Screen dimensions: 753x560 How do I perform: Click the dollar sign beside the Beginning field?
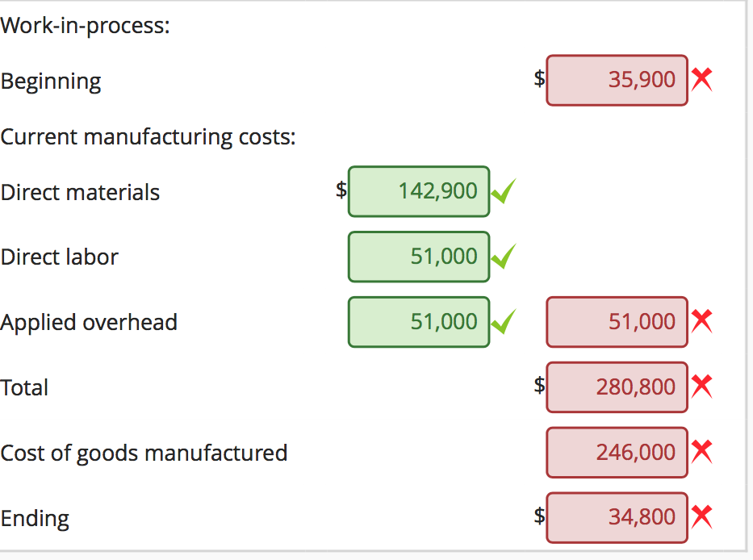click(x=538, y=78)
